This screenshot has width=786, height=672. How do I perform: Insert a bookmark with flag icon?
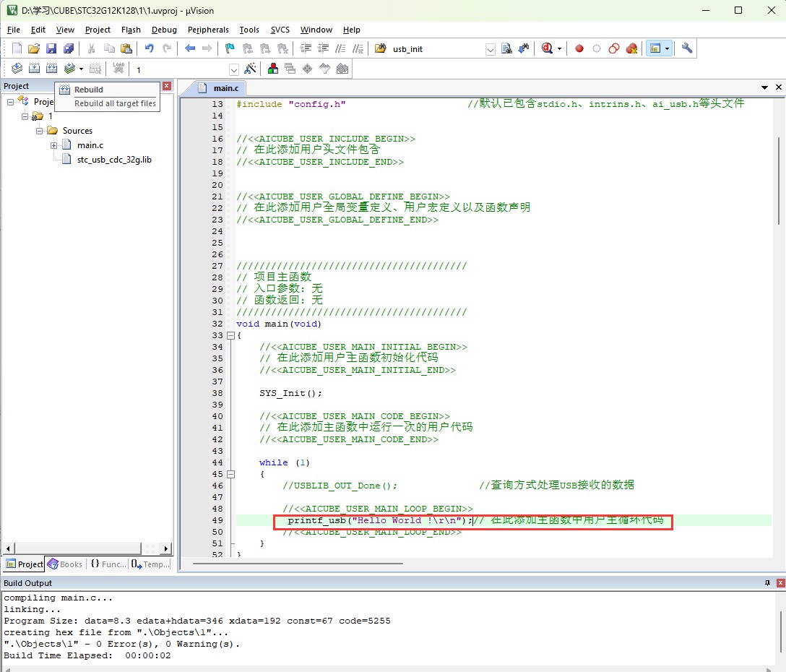point(230,48)
